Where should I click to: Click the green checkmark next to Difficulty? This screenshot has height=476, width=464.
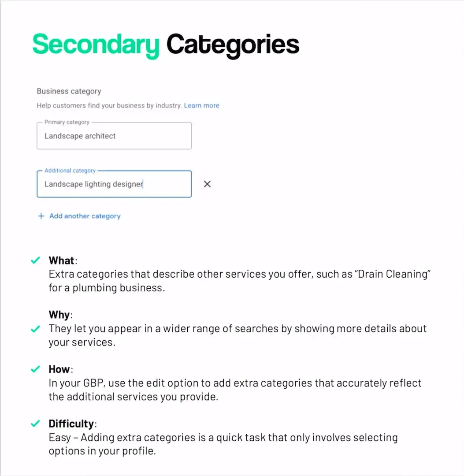coord(35,423)
